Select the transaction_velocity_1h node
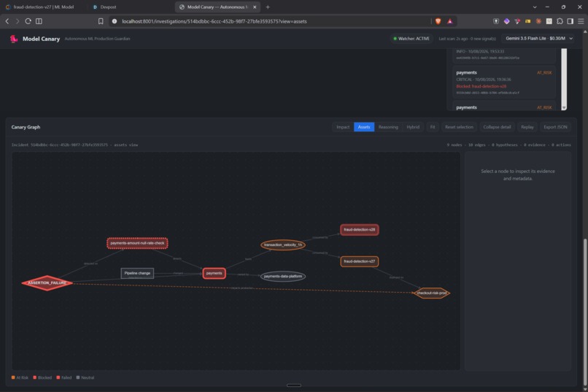 pyautogui.click(x=283, y=245)
